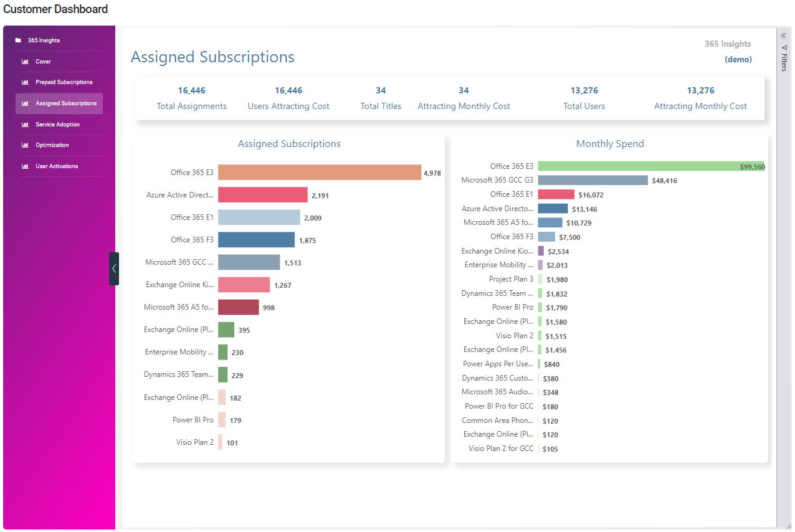Click the Enterprise Mobility 230 bar label
Screen dimensions: 795x532
[179, 352]
